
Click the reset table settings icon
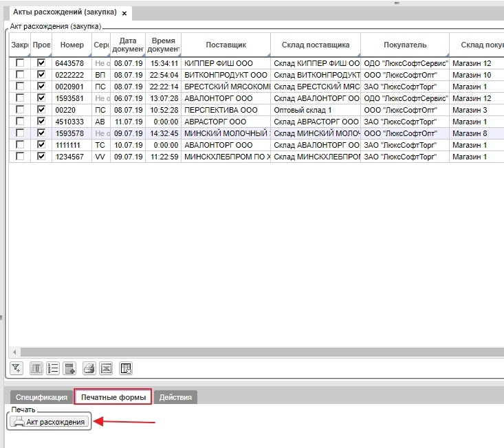(125, 368)
